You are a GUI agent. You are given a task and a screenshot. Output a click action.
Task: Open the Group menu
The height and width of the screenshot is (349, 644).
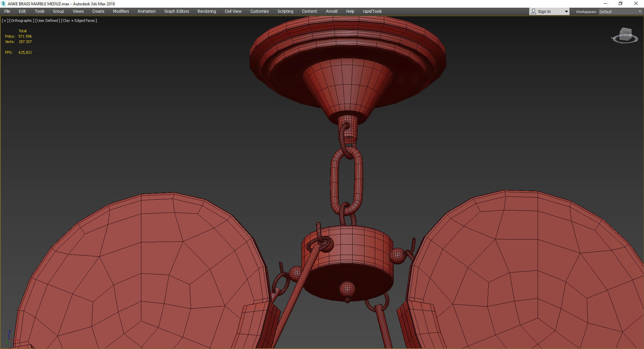point(58,11)
